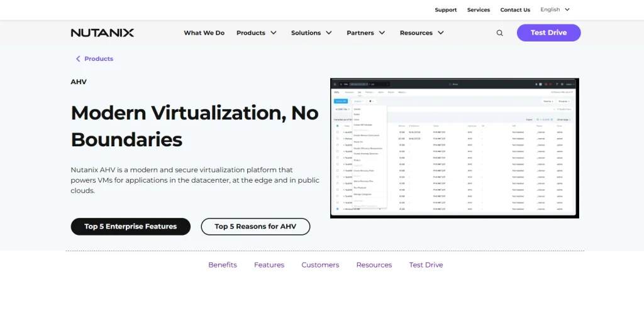
Task: Click the paragraph starting Nutanix AHV is a modern
Action: 195,180
